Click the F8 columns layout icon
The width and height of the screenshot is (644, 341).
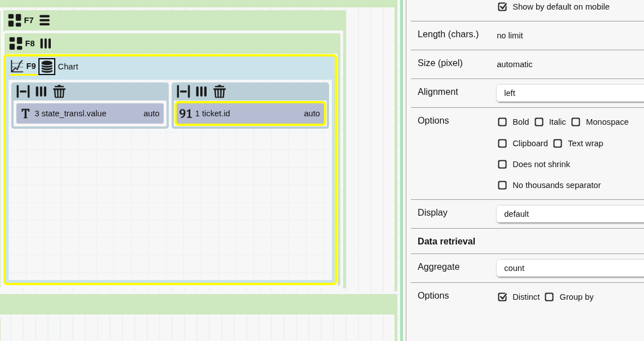pos(46,43)
